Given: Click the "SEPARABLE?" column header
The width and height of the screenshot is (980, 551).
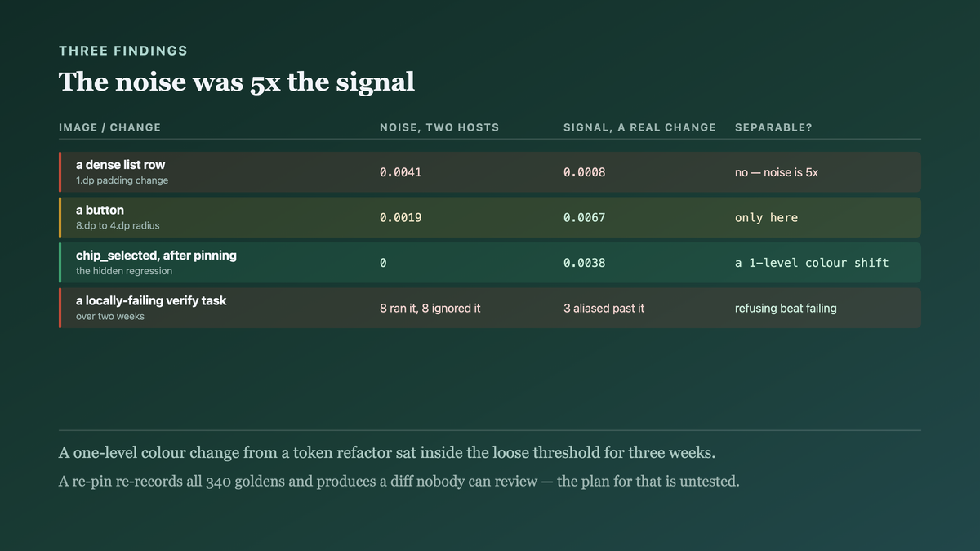Looking at the screenshot, I should tap(773, 127).
